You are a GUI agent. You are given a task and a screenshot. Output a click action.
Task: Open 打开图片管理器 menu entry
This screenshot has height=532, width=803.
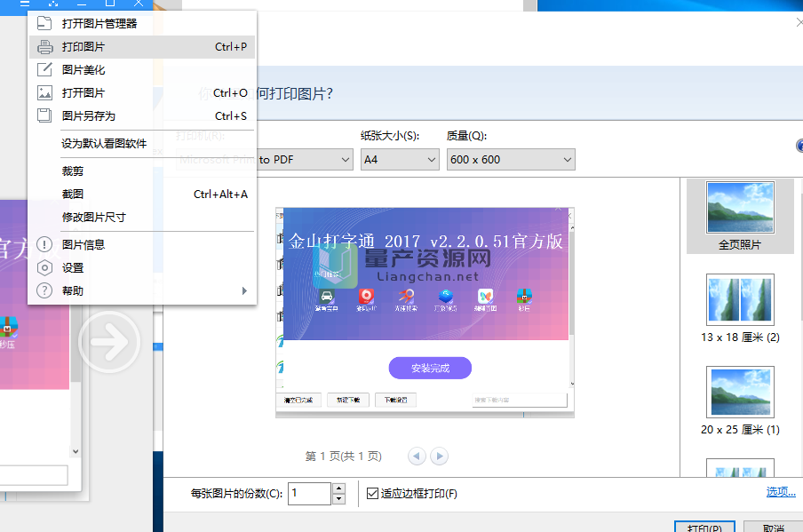click(142, 24)
